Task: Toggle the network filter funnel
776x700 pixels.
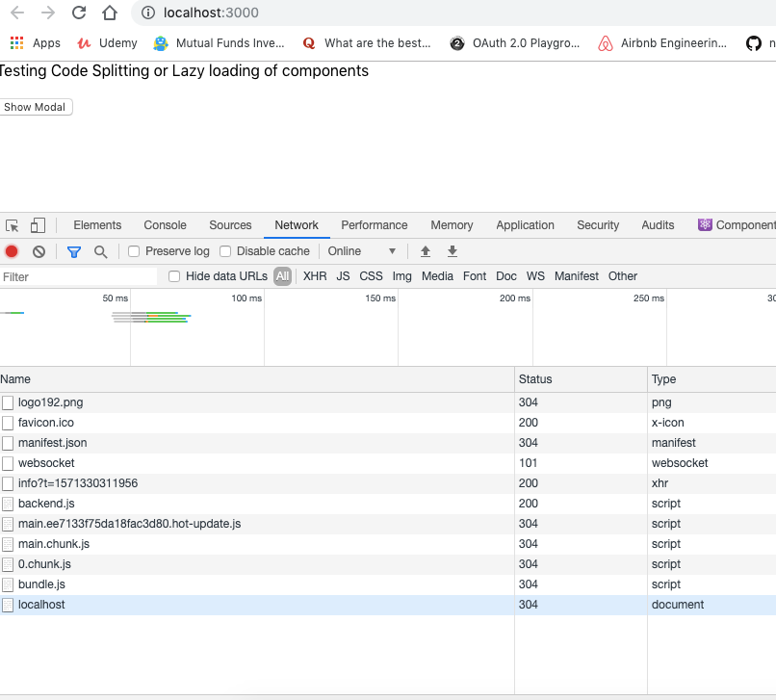Action: pyautogui.click(x=73, y=251)
